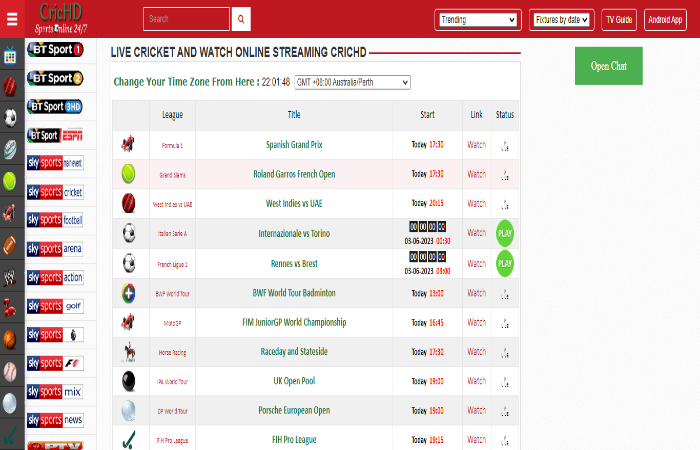This screenshot has height=450, width=700.
Task: Click Watch link for Spanish Grand Prix
Action: (476, 145)
